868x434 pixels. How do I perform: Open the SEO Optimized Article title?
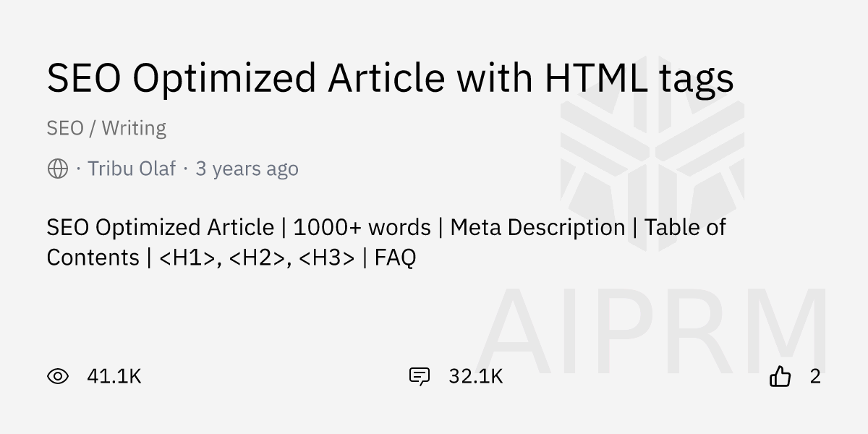click(390, 78)
